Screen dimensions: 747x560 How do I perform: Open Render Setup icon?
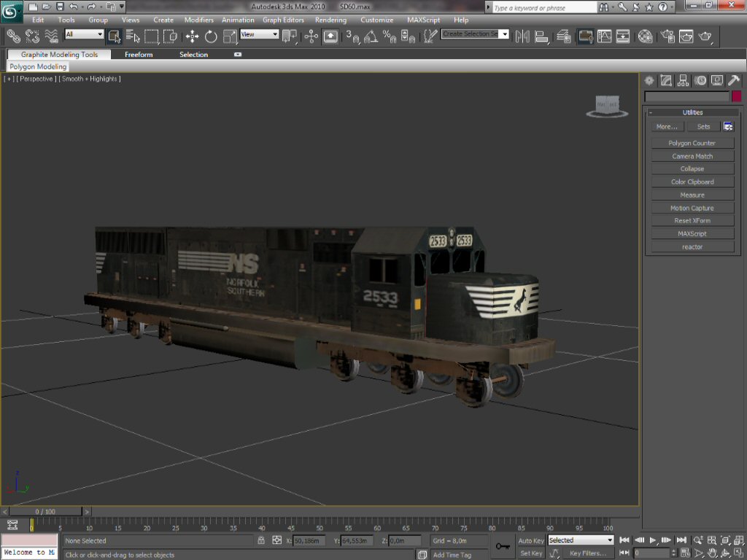667,36
